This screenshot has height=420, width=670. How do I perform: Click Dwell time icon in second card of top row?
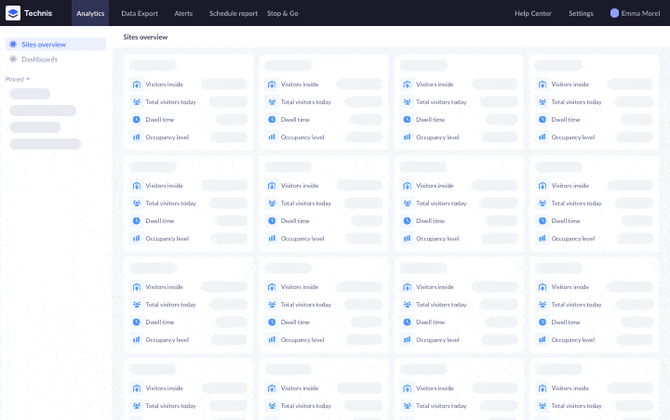point(272,120)
